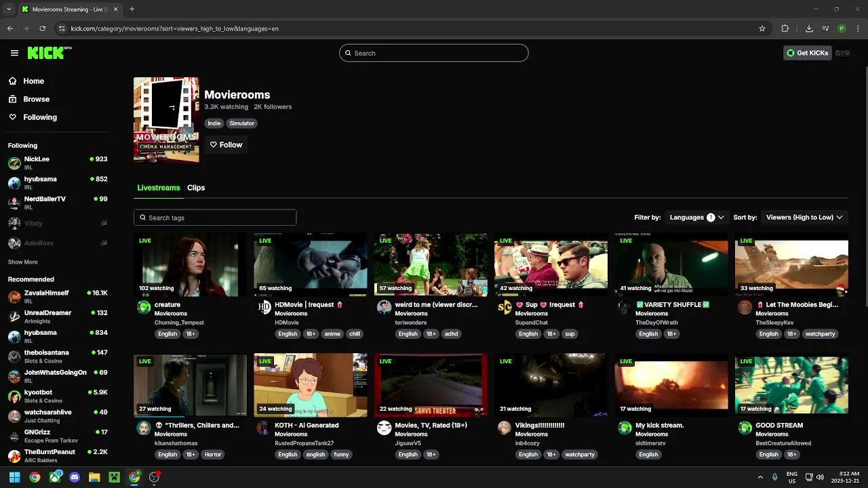Click toriwonders channel name
Screen dimensions: 868x488
point(411,323)
